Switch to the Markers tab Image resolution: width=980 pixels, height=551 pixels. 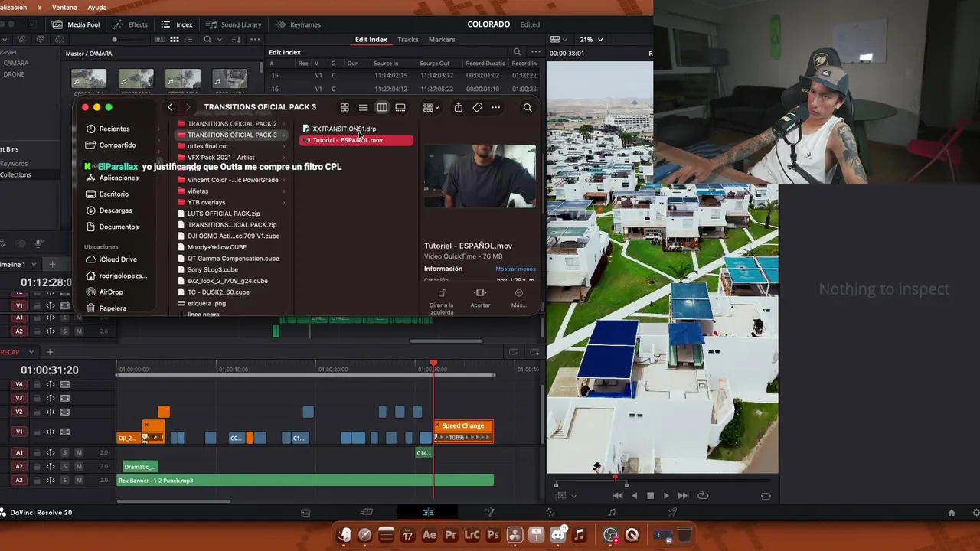point(441,39)
